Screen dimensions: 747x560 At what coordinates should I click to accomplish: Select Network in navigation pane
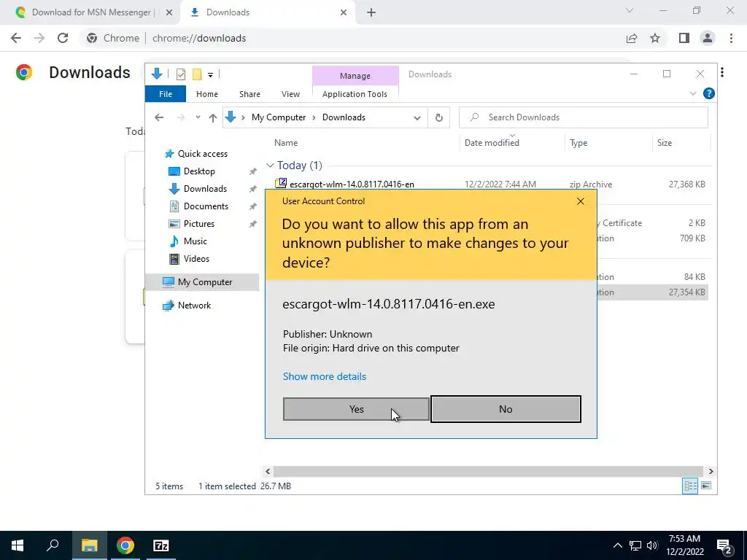[194, 306]
